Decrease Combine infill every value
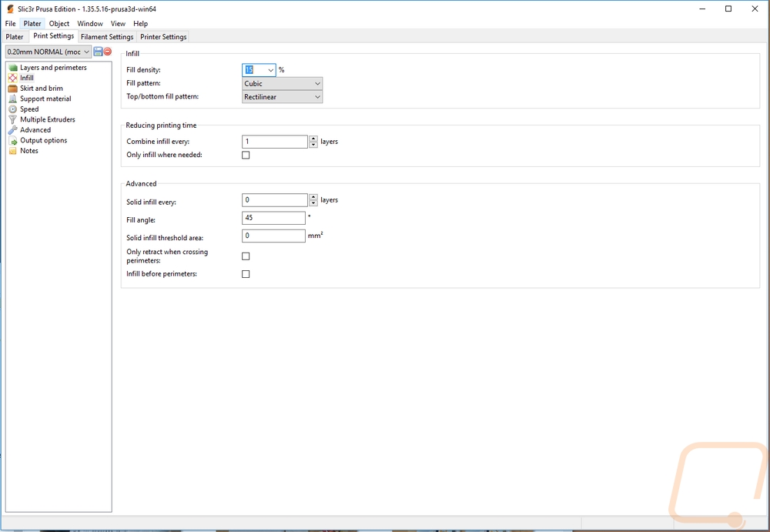 tap(313, 145)
